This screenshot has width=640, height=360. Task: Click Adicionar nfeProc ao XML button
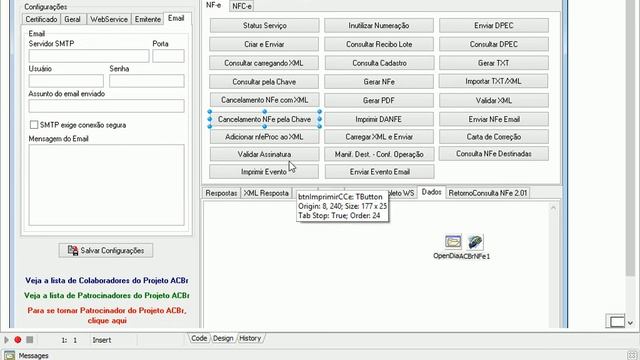(264, 137)
